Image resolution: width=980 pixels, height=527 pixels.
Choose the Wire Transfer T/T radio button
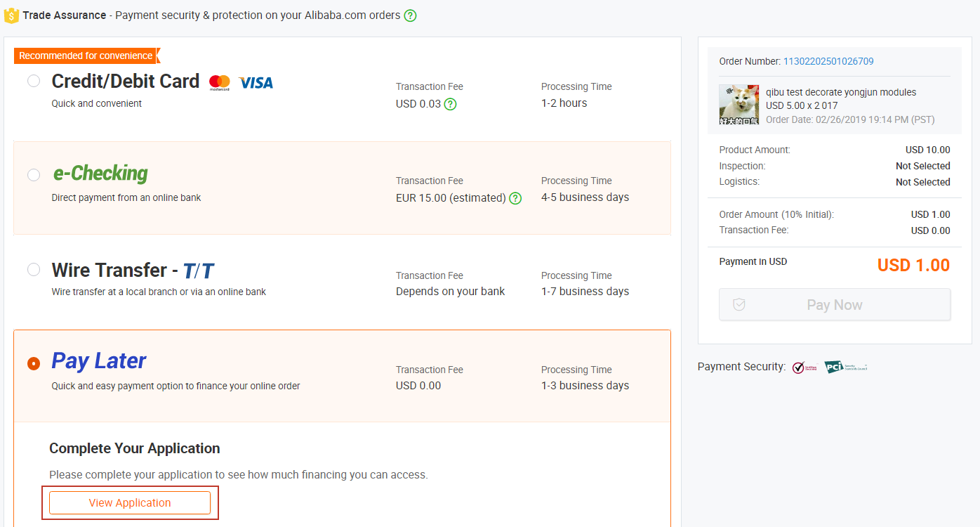[x=34, y=269]
